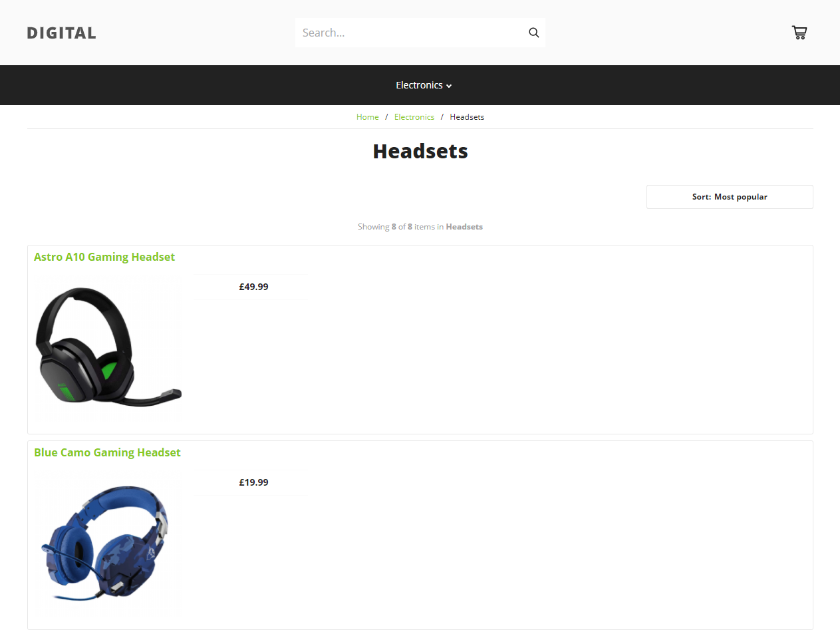This screenshot has height=636, width=840.
Task: Select the £49.99 price label
Action: click(253, 287)
